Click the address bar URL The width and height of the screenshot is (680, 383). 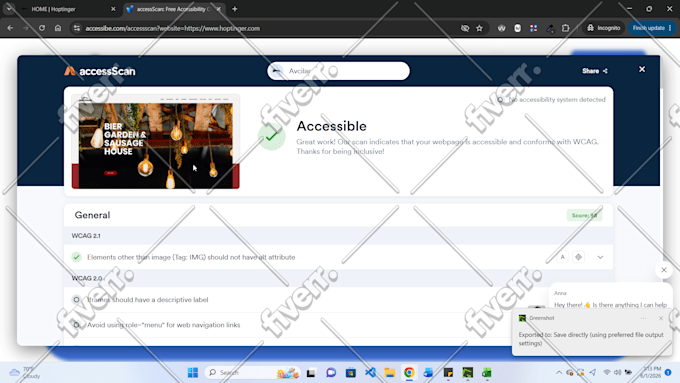173,28
